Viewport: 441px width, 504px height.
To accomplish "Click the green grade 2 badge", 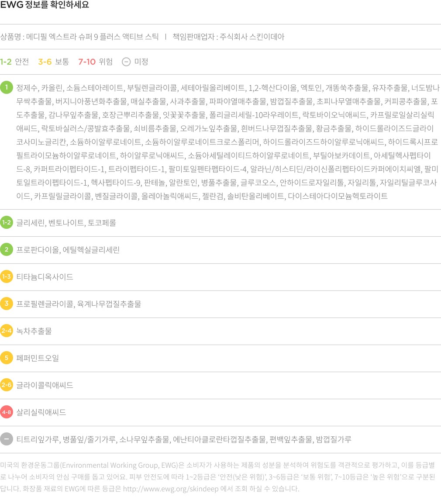I will pyautogui.click(x=7, y=250).
